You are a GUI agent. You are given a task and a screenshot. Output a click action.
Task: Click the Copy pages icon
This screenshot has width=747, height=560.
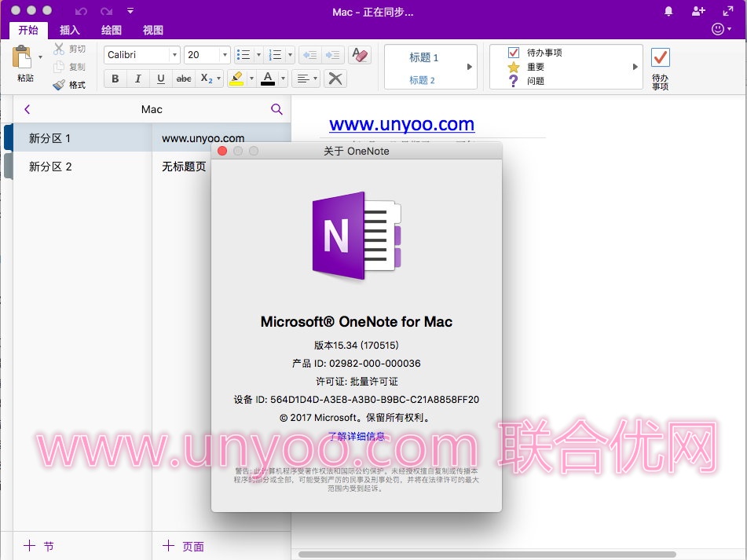[x=59, y=67]
